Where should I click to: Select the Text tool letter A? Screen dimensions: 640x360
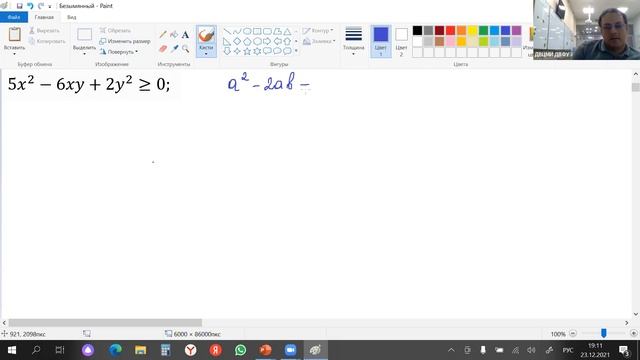(x=185, y=35)
